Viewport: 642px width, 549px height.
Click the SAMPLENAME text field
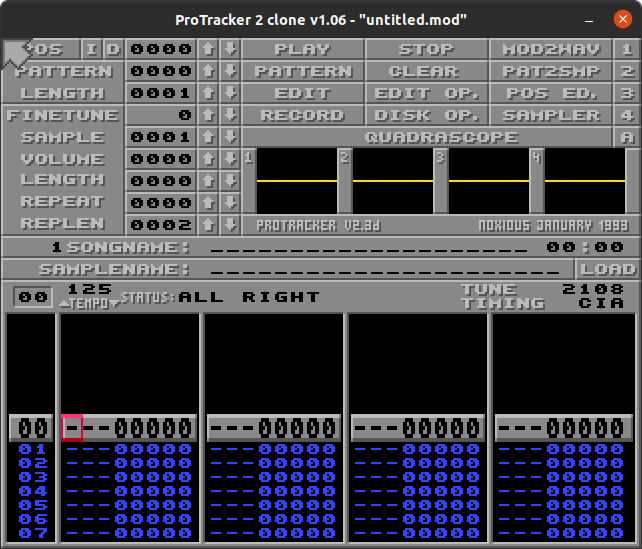[385, 269]
